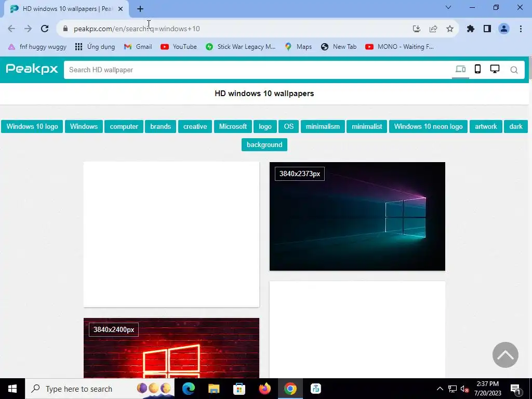Click the muted volume icon in system tray

click(464, 389)
